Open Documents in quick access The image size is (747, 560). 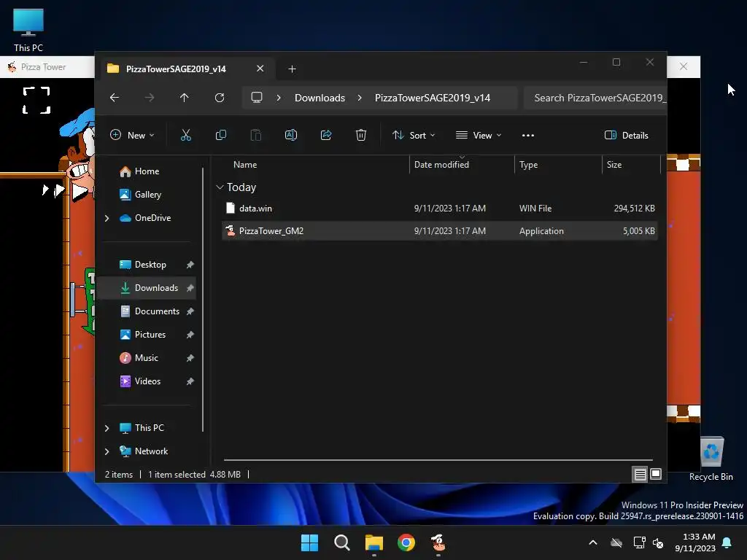tap(147, 311)
